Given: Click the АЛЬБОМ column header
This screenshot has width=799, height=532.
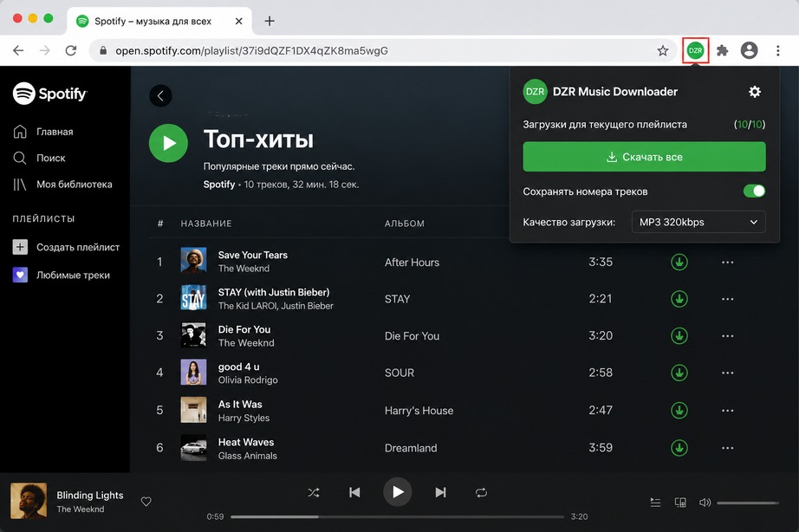Looking at the screenshot, I should click(x=405, y=224).
